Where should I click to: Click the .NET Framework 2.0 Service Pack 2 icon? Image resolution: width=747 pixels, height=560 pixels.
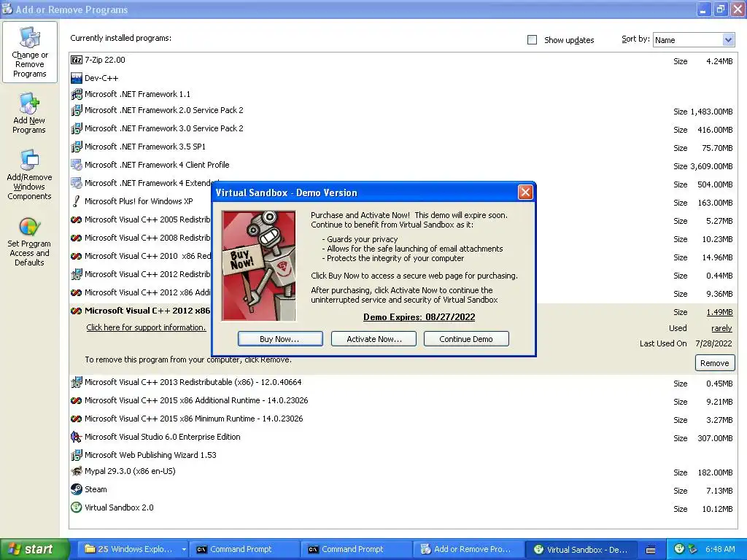pyautogui.click(x=76, y=111)
